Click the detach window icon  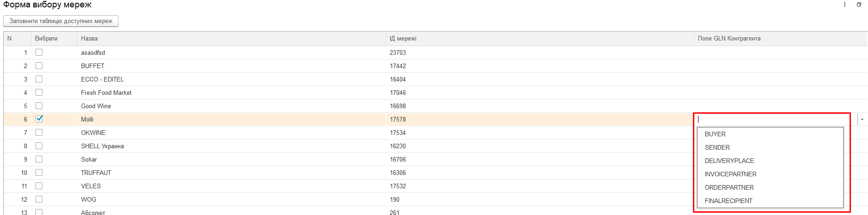[x=859, y=5]
